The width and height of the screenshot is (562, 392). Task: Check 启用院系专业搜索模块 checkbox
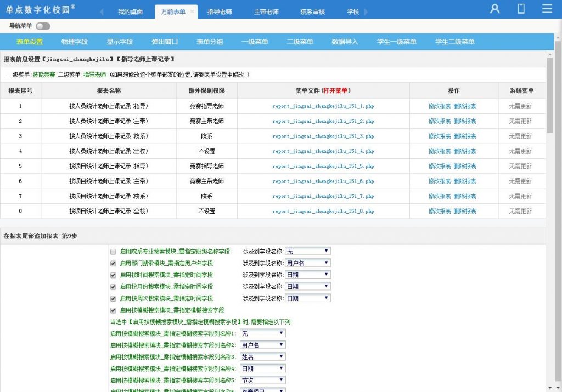[113, 252]
